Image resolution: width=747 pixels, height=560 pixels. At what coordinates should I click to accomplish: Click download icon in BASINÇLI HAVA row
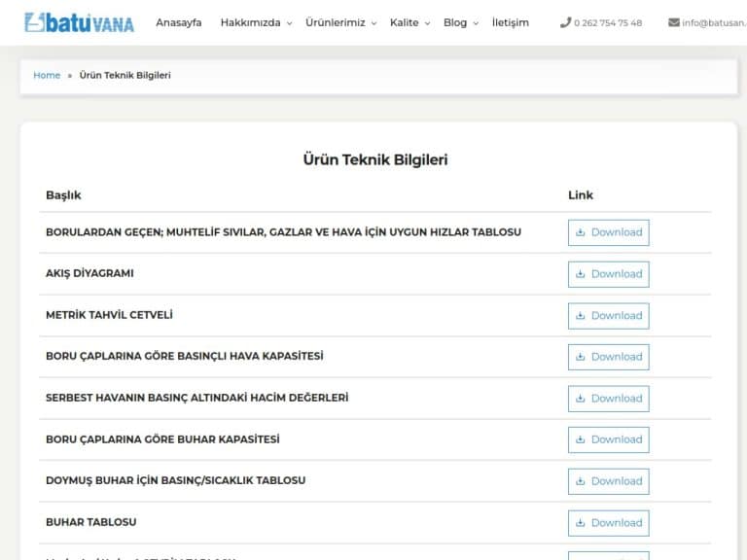tap(581, 357)
